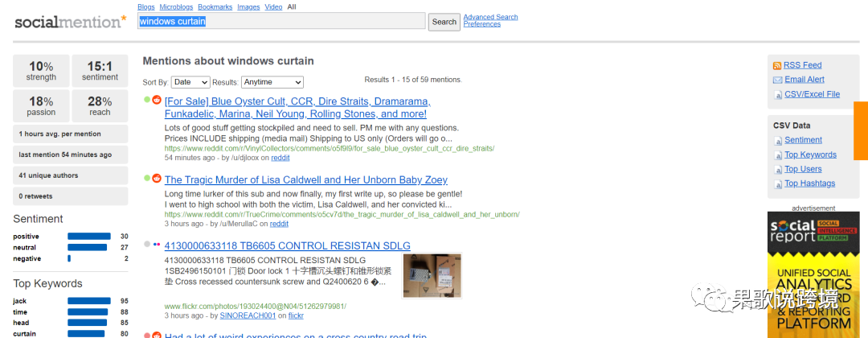Switch to the Video search tab
868x338 pixels.
pyautogui.click(x=273, y=6)
